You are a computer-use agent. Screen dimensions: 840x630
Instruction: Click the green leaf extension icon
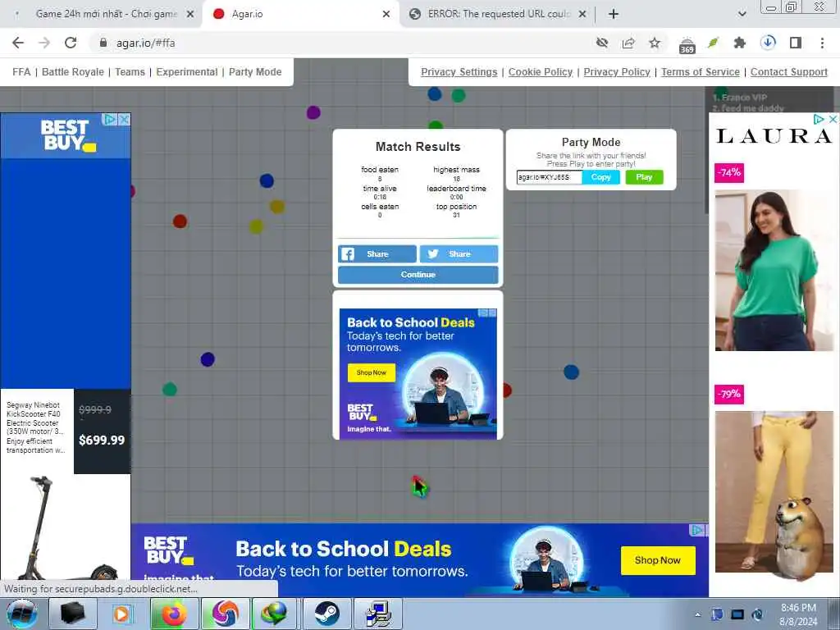pos(713,43)
